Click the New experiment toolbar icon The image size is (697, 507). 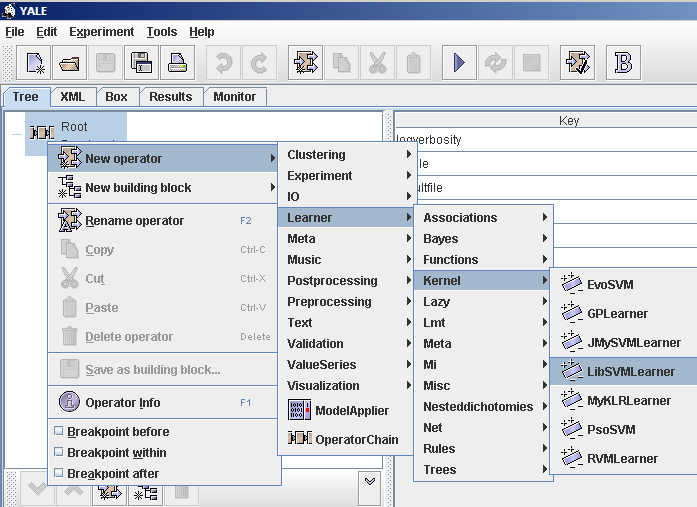34,63
